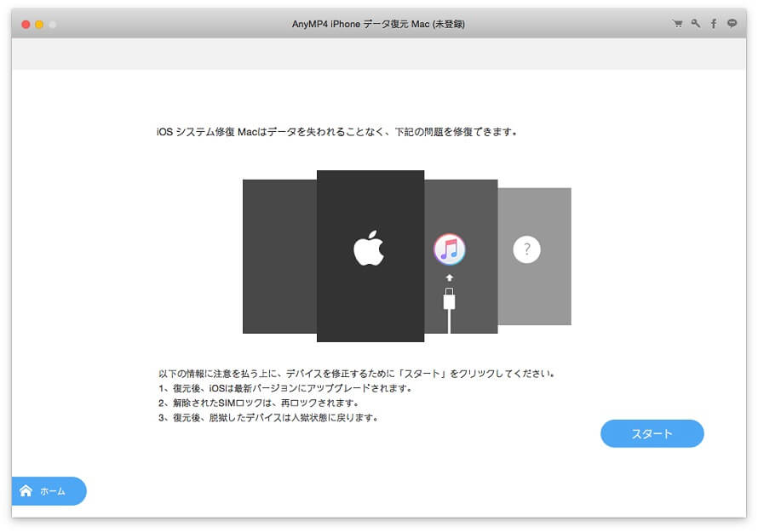Screen dimensions: 758x532
Task: Click the heading beginning 'iOS システム修復 Mac'
Action: click(336, 131)
